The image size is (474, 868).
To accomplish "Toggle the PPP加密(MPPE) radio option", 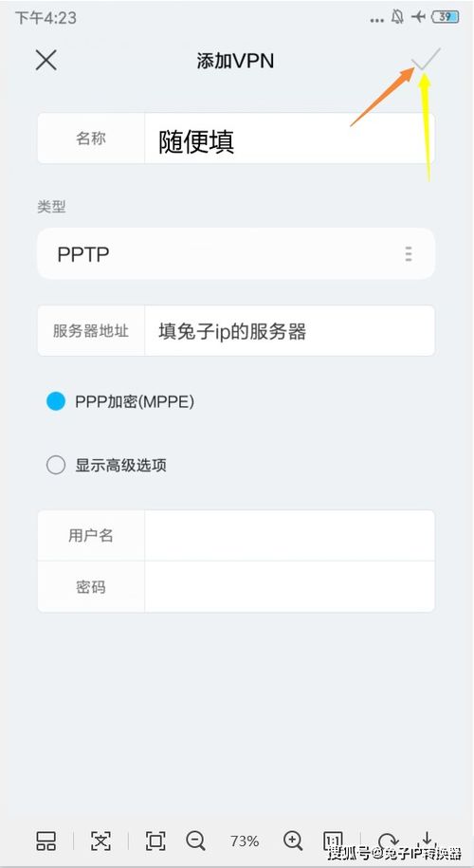I will 56,402.
